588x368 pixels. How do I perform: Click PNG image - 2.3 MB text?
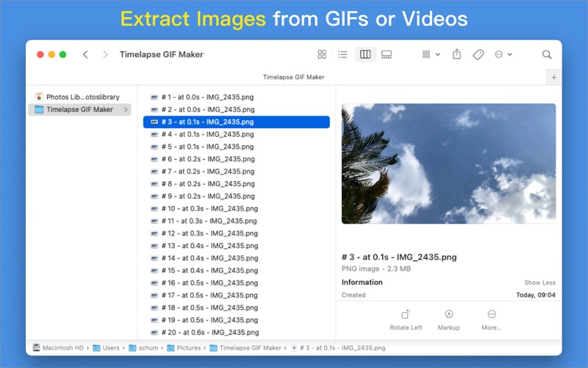pyautogui.click(x=376, y=269)
